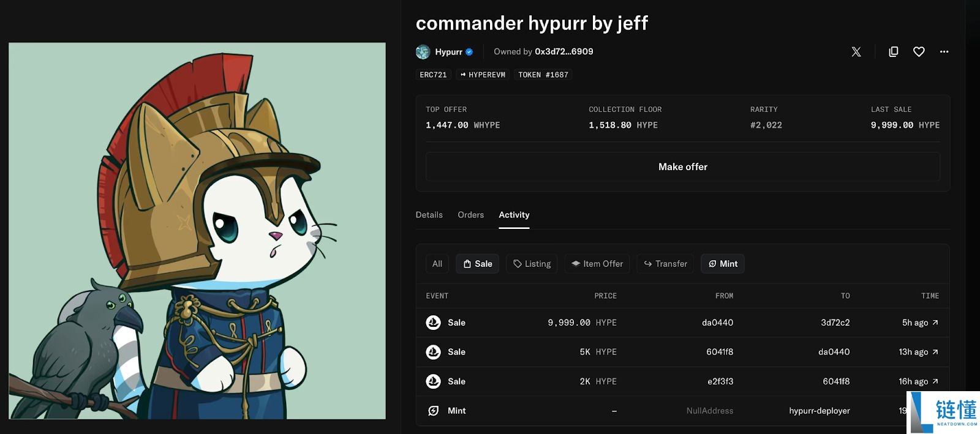980x434 pixels.
Task: Toggle the Transfer activity filter
Action: 665,264
